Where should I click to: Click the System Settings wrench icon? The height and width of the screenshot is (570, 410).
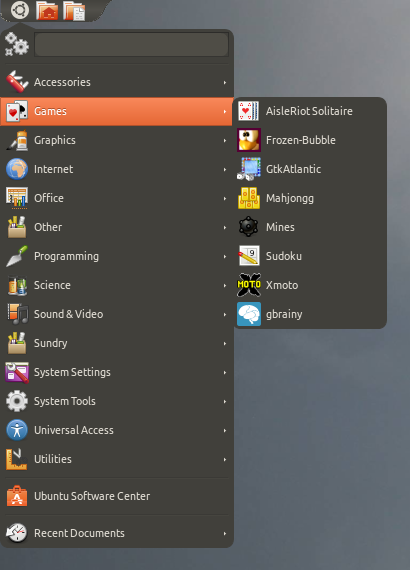click(x=17, y=373)
